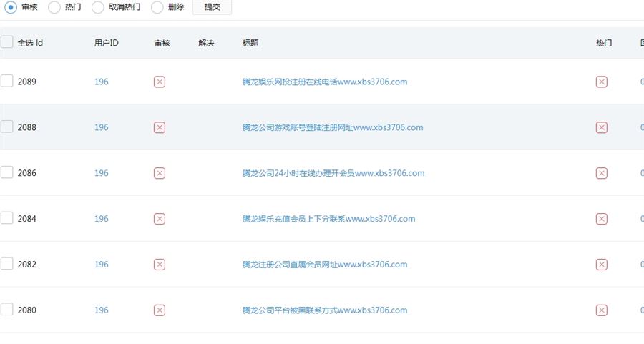Click the 热门 X icon in row 2080
The image size is (644, 344).
coord(601,310)
